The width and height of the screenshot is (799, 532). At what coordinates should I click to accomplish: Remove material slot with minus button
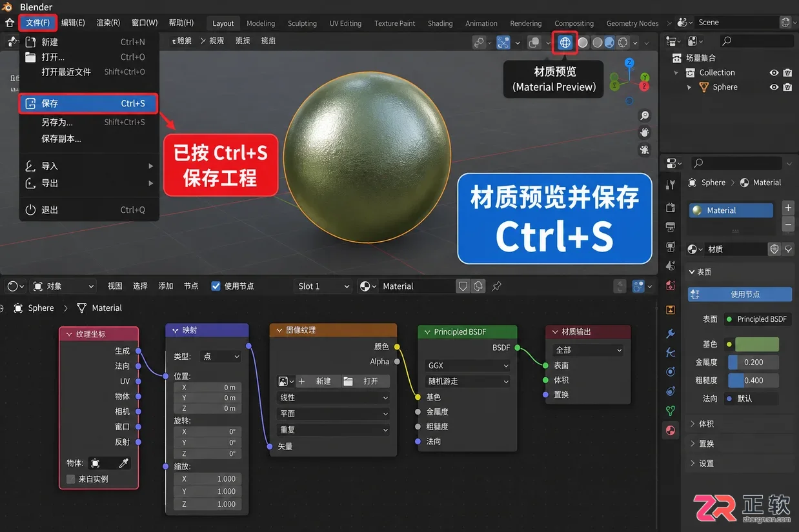click(x=788, y=224)
